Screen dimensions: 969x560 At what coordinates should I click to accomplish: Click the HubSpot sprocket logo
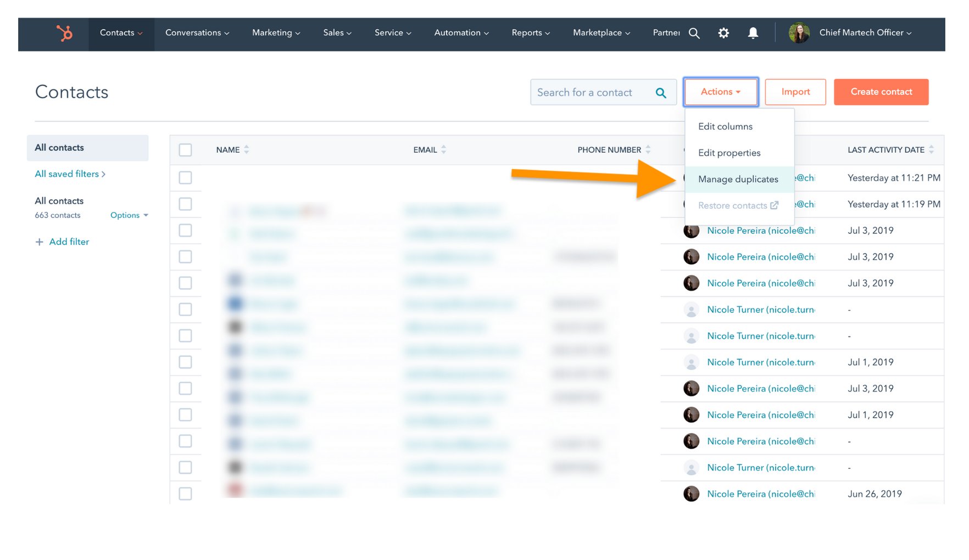pyautogui.click(x=64, y=33)
